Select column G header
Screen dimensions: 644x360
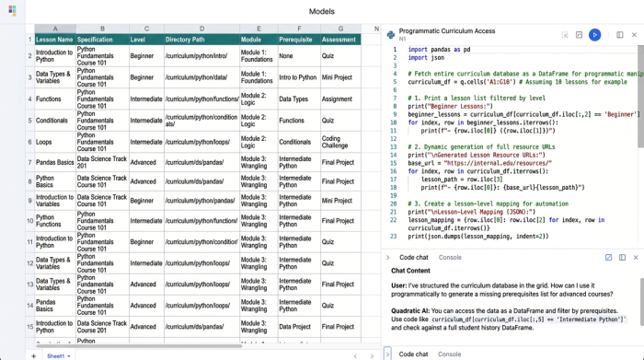[x=340, y=29]
